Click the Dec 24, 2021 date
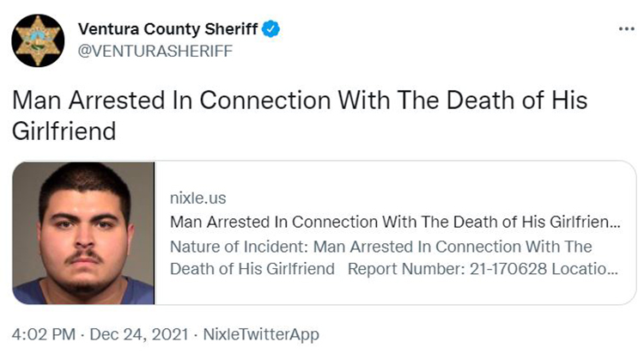Viewport: 644px width, 354px height. (x=139, y=334)
